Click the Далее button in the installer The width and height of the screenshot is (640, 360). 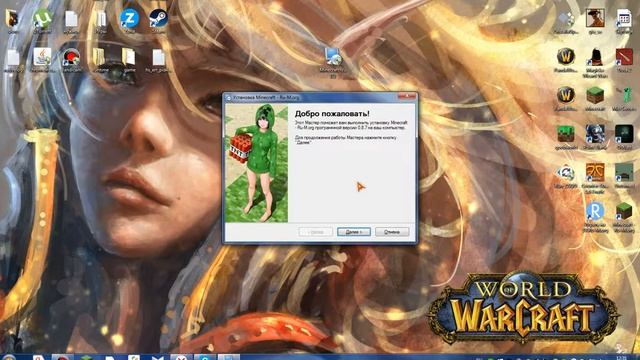click(x=354, y=232)
